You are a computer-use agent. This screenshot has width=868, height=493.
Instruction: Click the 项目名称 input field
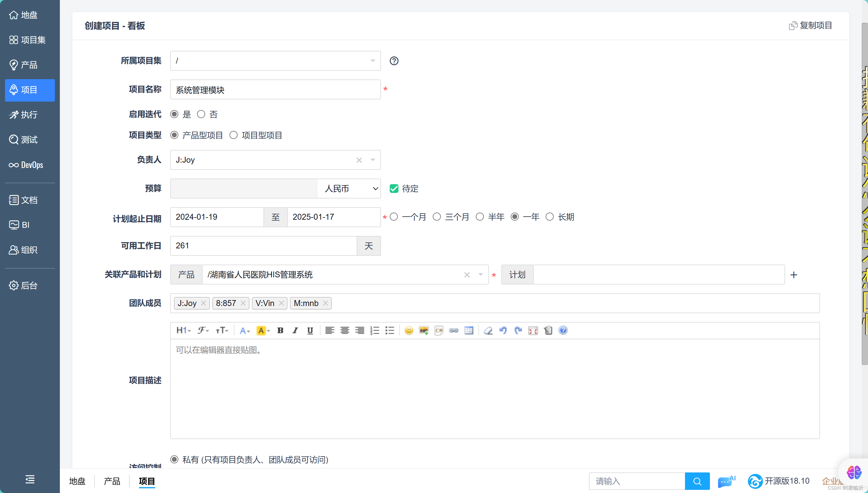pyautogui.click(x=275, y=90)
